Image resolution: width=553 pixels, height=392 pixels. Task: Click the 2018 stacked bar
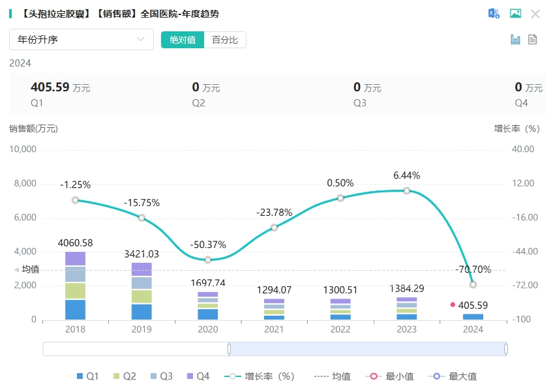pyautogui.click(x=75, y=286)
